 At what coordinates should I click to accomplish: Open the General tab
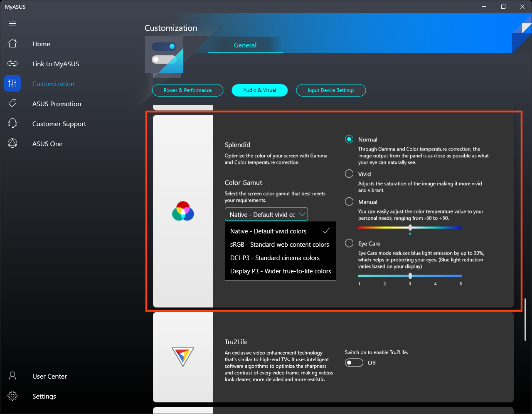pyautogui.click(x=245, y=45)
